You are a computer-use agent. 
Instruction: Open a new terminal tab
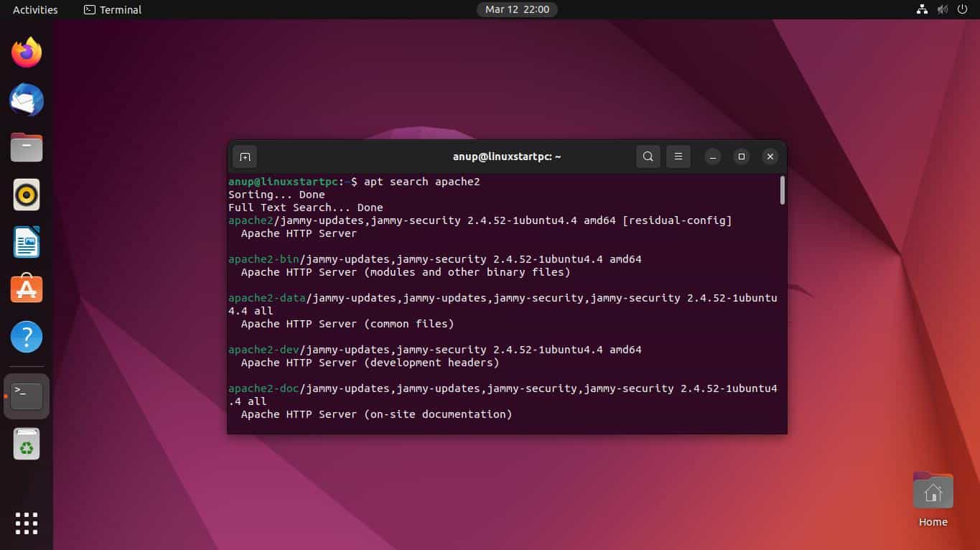coord(245,157)
